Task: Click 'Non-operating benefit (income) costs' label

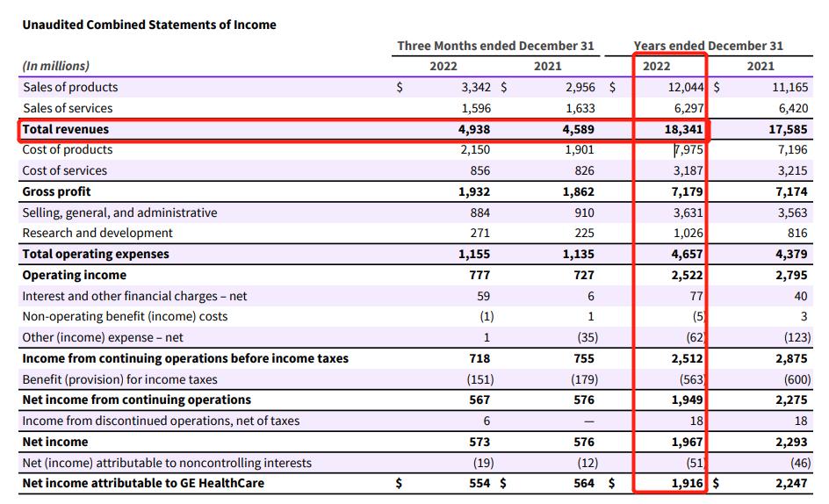Action: point(125,316)
